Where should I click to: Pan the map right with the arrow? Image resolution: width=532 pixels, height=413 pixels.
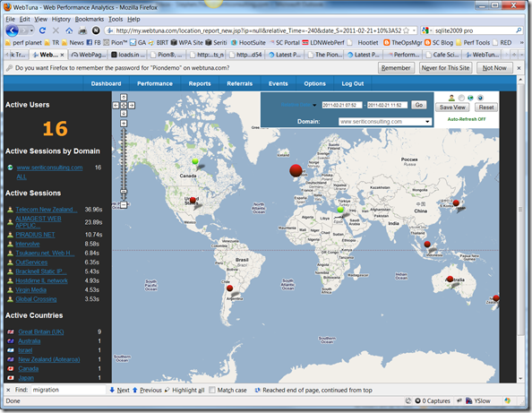pyautogui.click(x=132, y=106)
